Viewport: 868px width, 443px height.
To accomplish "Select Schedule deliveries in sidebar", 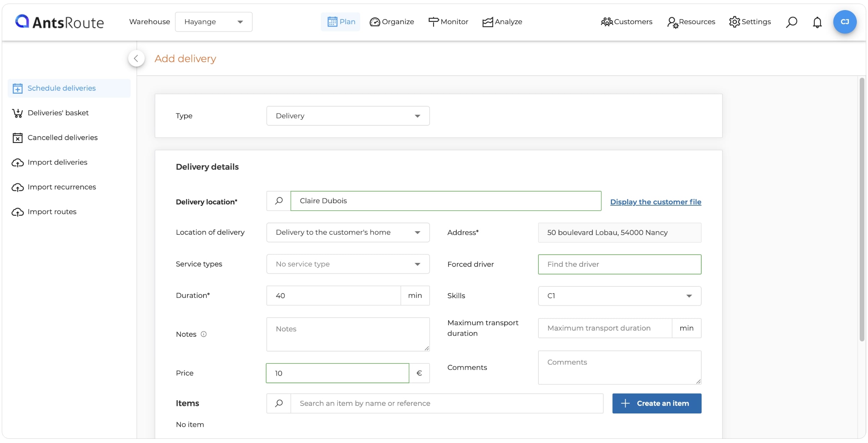I will (69, 88).
